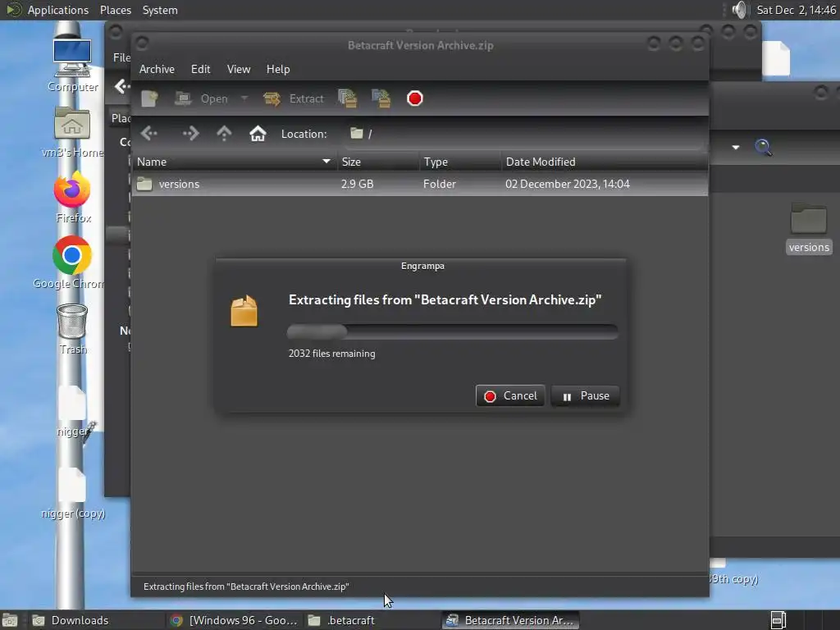Expand the Open recent dropdown arrow
840x630 pixels.
pos(244,98)
